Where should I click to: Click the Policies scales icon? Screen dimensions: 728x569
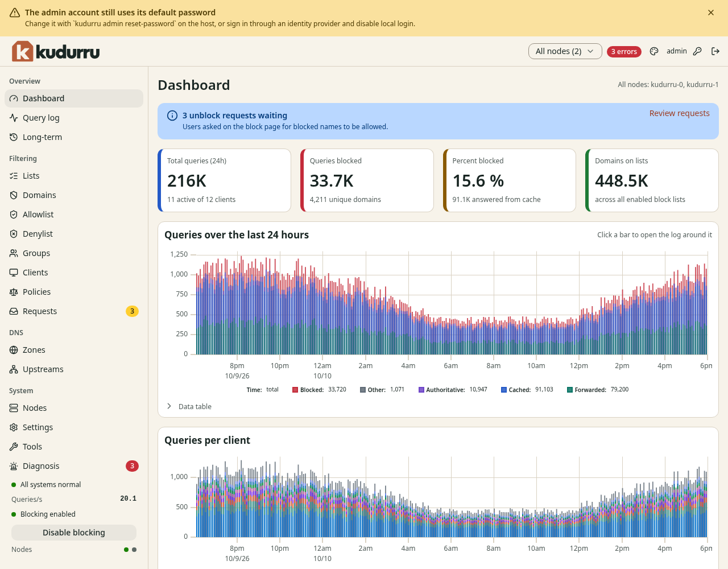coord(14,292)
